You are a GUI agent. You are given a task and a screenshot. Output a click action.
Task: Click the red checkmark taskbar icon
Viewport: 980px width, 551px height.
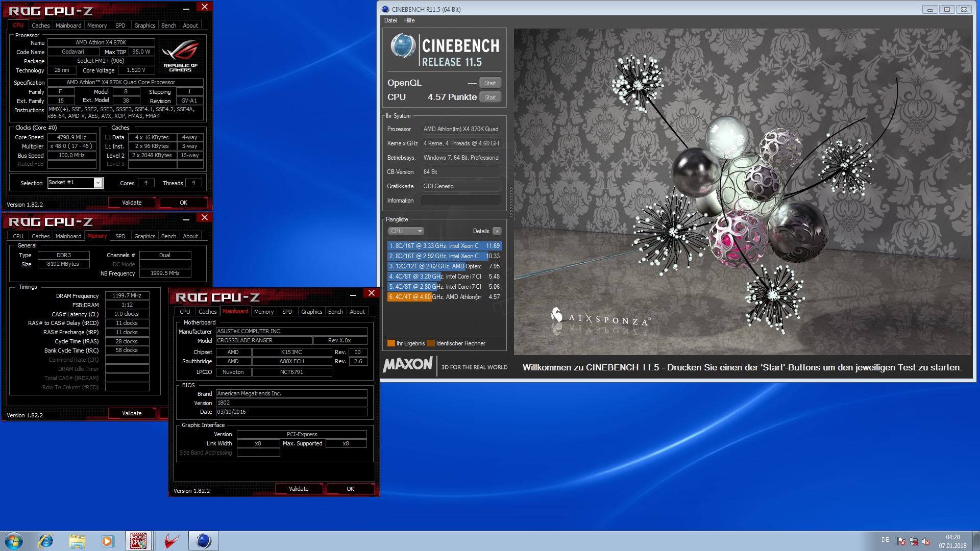(172, 541)
